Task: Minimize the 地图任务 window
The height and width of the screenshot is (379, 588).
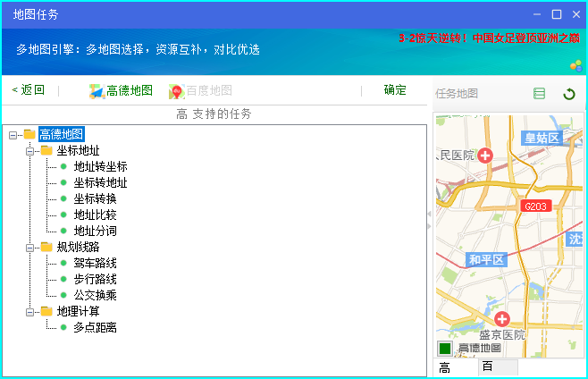Action: pyautogui.click(x=537, y=14)
